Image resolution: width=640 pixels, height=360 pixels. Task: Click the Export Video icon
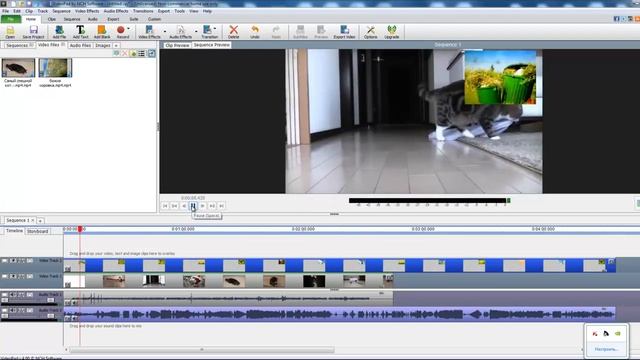pyautogui.click(x=344, y=32)
